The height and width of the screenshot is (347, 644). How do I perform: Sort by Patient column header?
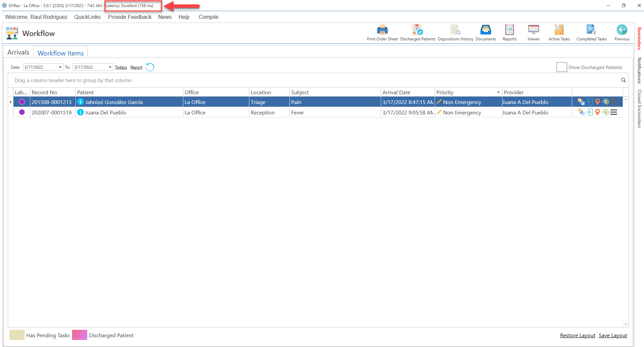[x=129, y=92]
